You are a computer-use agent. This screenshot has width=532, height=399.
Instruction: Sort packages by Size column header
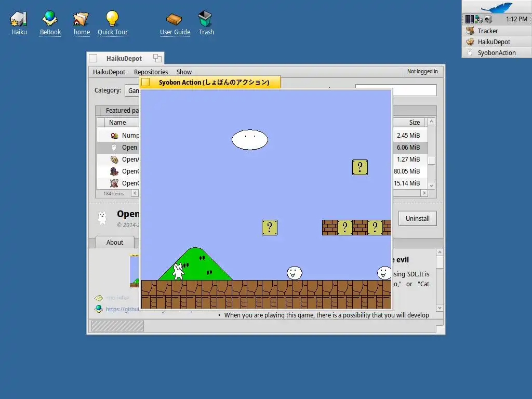[408, 122]
